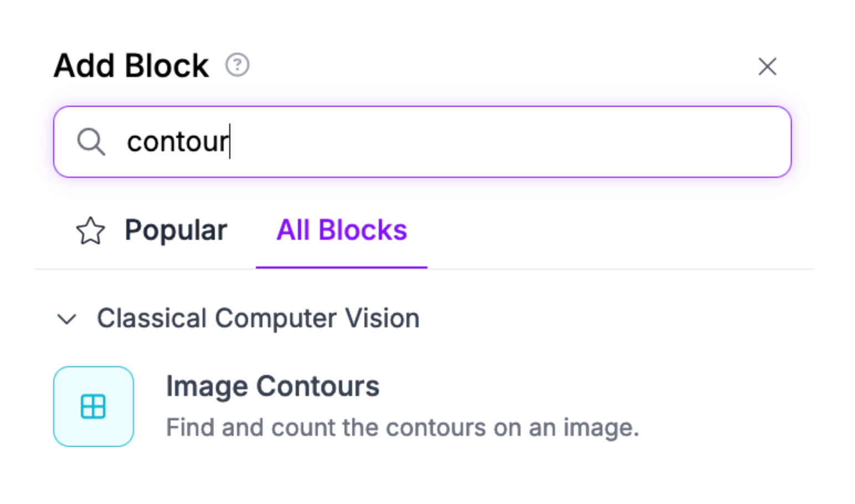Collapse the Classical Computer Vision chevron
The width and height of the screenshot is (855, 504).
(x=67, y=319)
